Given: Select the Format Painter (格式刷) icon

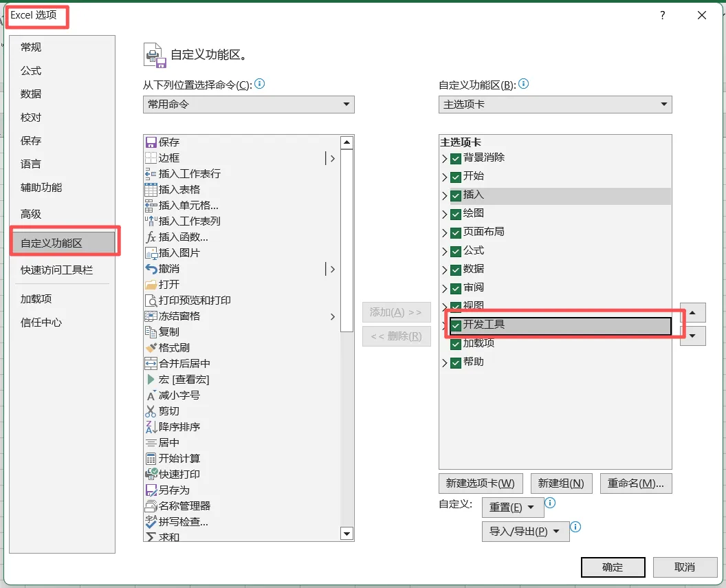Looking at the screenshot, I should coord(151,347).
